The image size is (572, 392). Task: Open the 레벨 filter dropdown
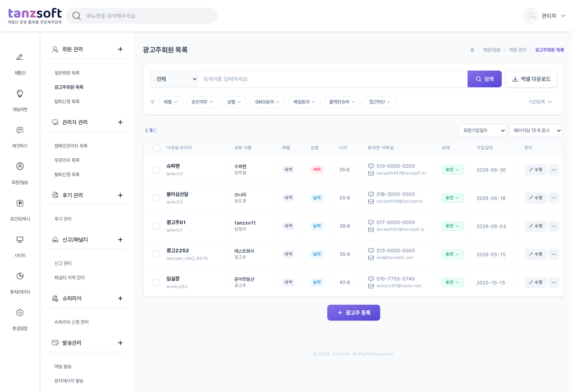(x=171, y=102)
